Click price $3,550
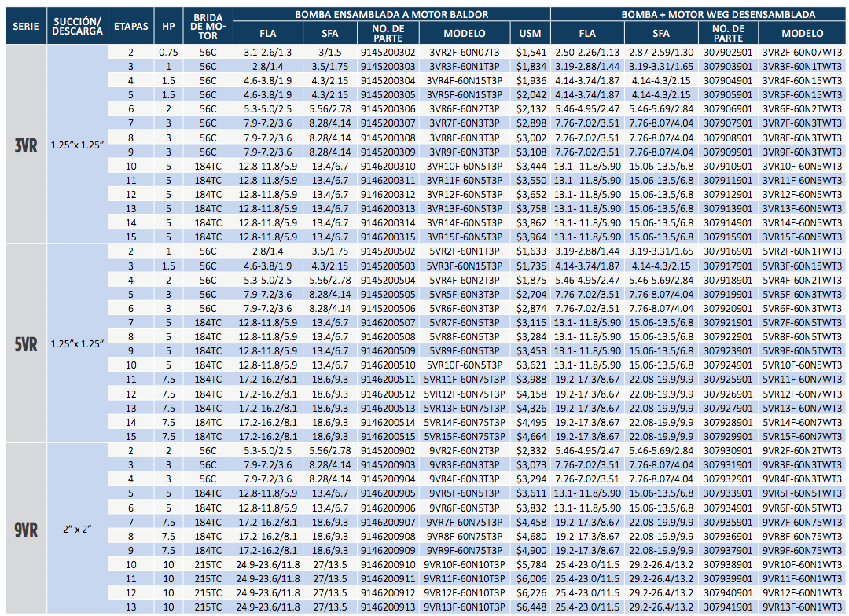 click(x=531, y=180)
